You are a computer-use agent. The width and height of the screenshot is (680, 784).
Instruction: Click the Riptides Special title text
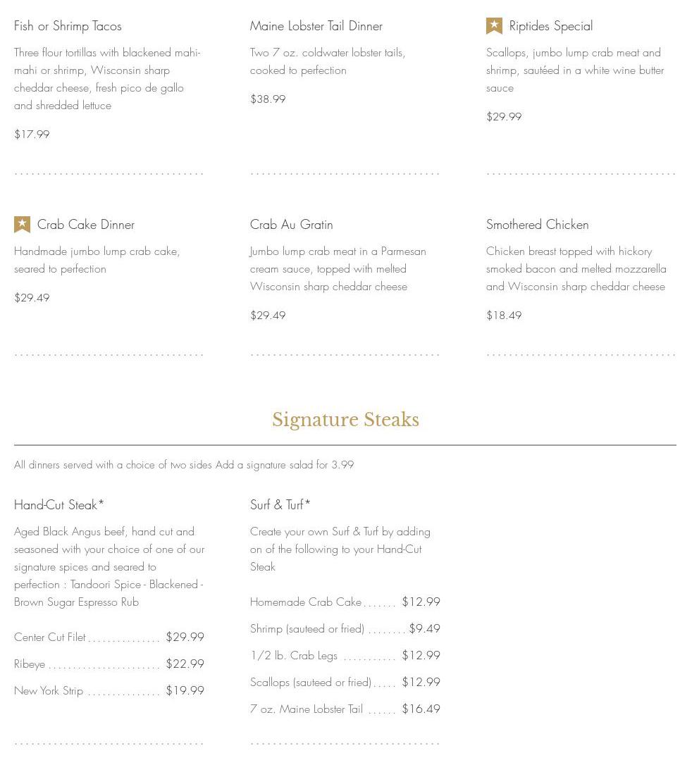[x=550, y=26]
